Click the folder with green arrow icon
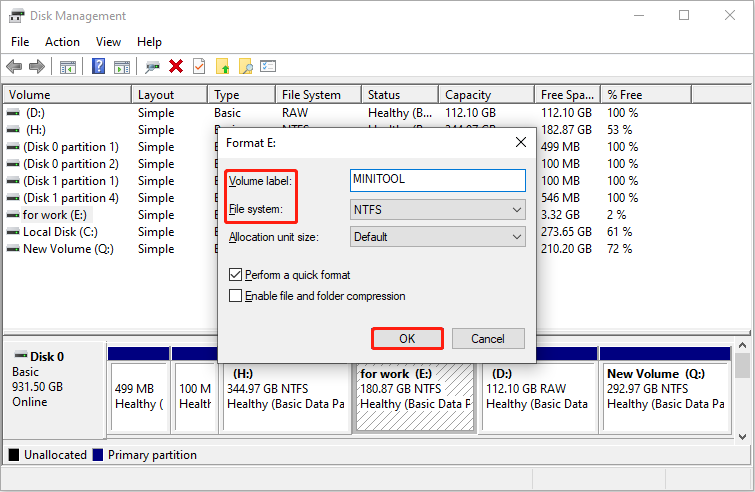The height and width of the screenshot is (492, 755). 222,66
